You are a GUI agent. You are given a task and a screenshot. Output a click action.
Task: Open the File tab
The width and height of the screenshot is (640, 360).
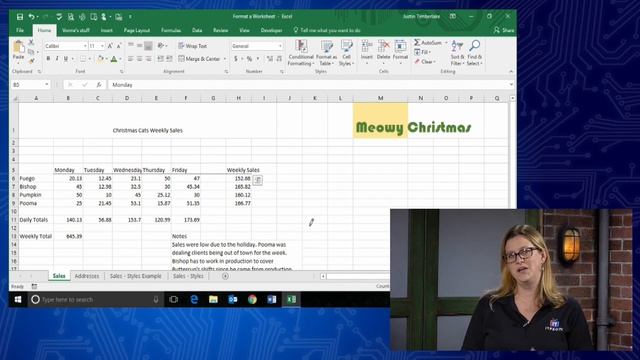[x=20, y=30]
